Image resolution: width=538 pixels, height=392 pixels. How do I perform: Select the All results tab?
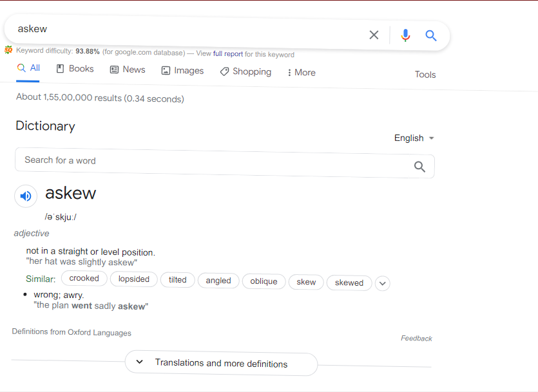28,68
